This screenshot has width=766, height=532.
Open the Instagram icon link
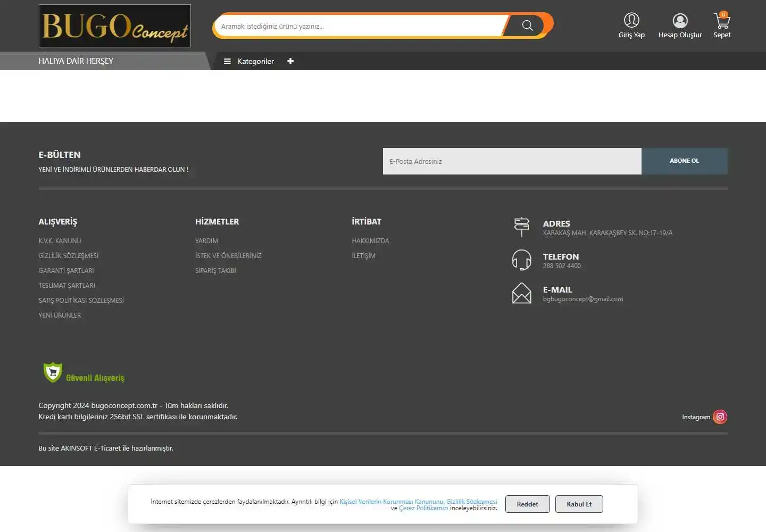point(720,417)
